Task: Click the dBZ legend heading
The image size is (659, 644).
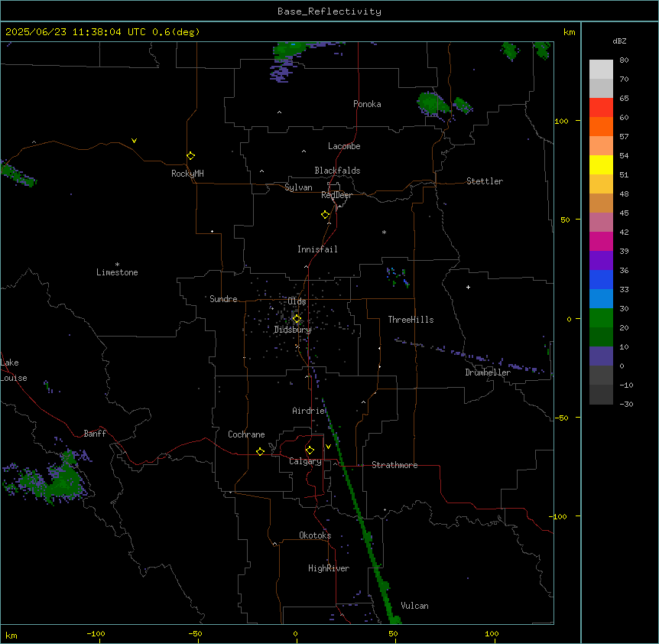Action: 619,41
